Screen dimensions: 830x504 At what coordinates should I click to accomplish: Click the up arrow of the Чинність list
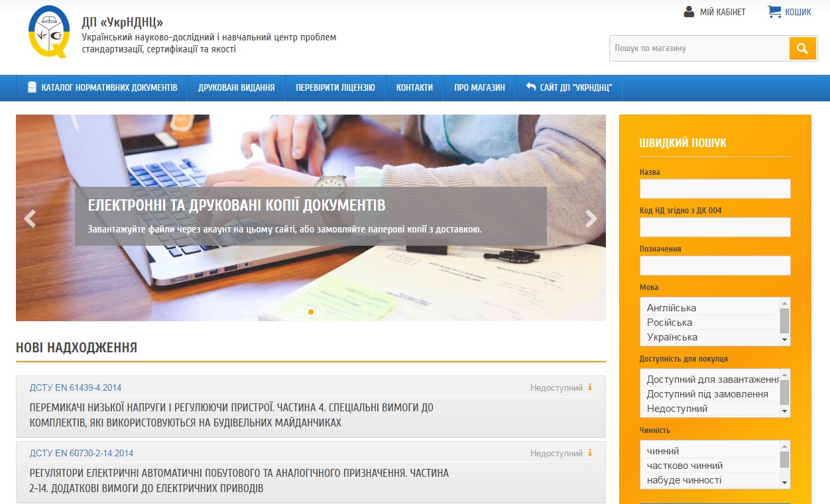[785, 446]
